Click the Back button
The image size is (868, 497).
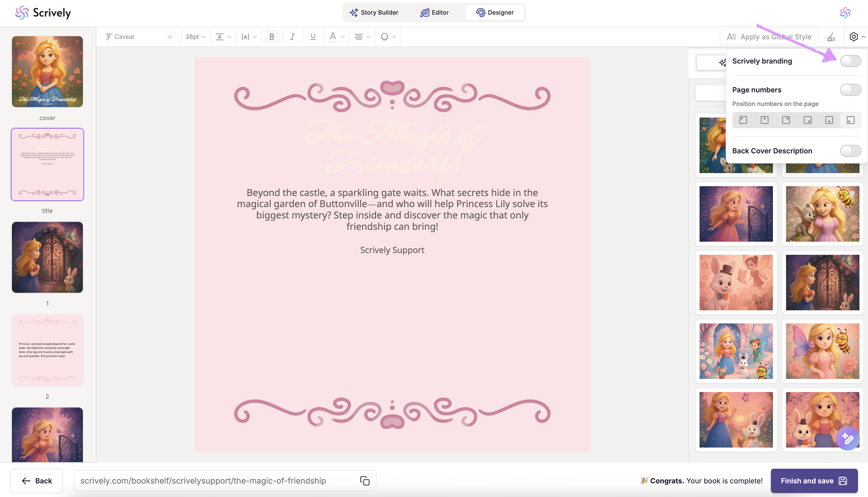coord(37,481)
